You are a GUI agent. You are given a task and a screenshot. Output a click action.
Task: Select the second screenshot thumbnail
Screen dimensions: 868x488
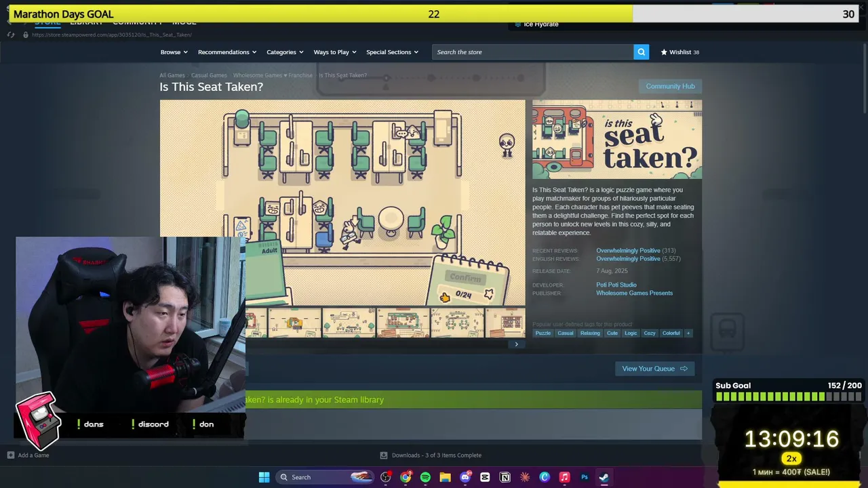click(x=294, y=323)
